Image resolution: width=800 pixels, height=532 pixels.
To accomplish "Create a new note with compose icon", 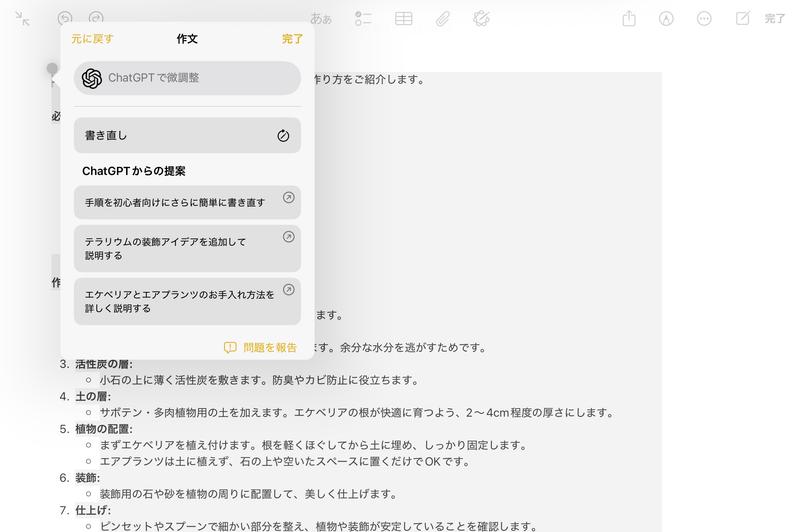I will pos(742,18).
